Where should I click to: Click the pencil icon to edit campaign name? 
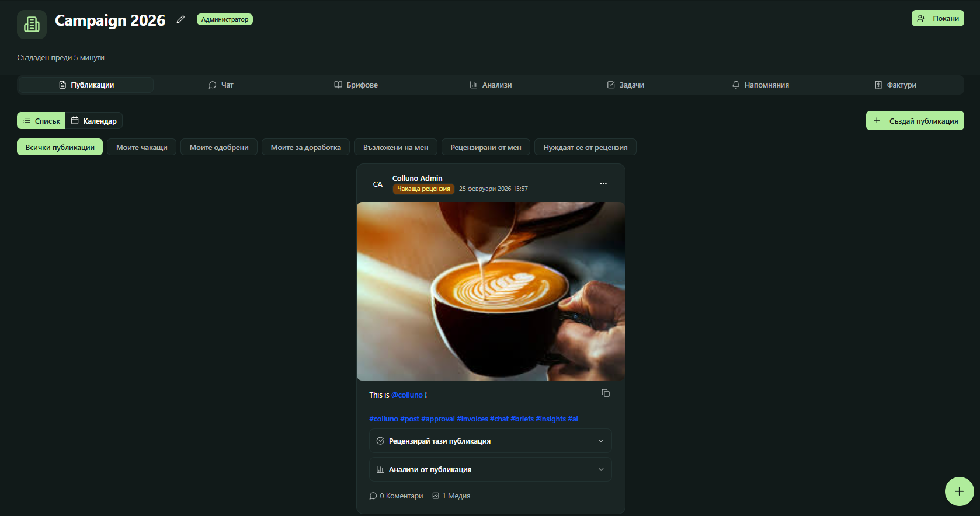coord(180,20)
